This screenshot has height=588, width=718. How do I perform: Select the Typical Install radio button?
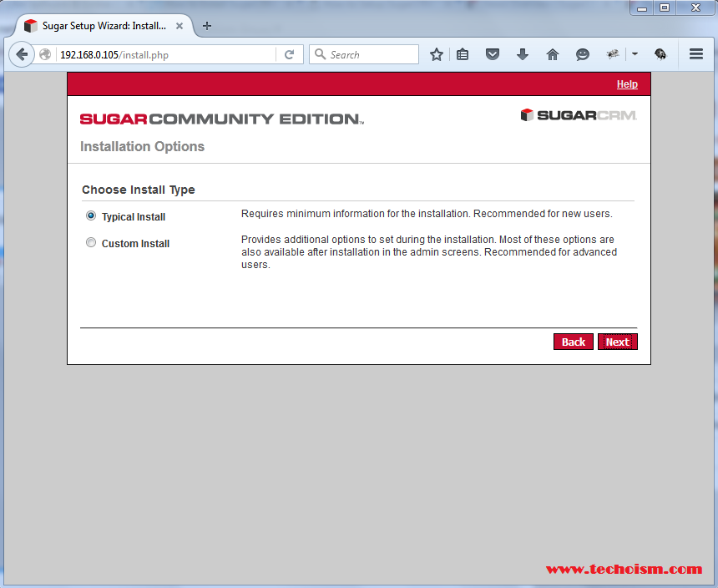point(91,215)
